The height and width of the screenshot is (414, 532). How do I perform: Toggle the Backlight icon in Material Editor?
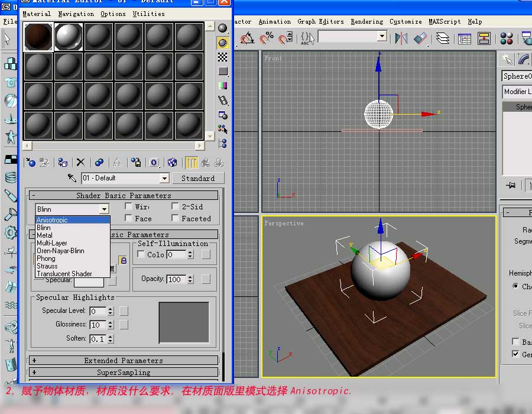point(223,43)
